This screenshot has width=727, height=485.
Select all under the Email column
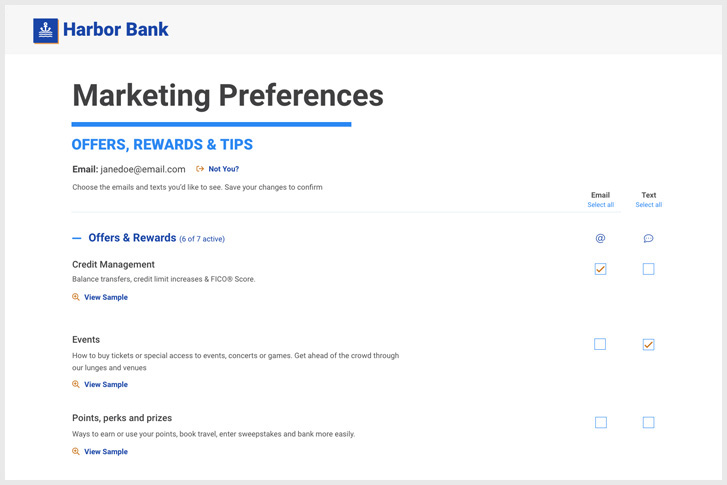pyautogui.click(x=600, y=204)
